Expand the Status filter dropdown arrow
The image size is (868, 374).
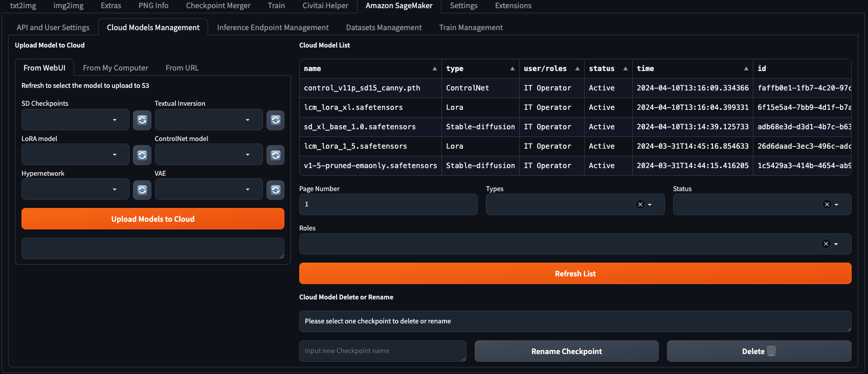pos(836,204)
